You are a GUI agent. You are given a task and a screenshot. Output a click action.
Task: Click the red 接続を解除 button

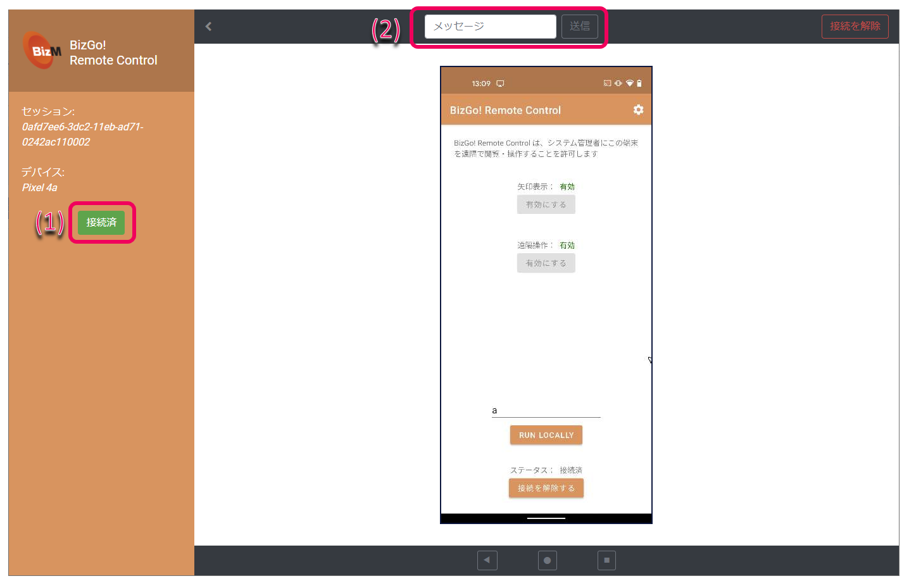pyautogui.click(x=855, y=27)
